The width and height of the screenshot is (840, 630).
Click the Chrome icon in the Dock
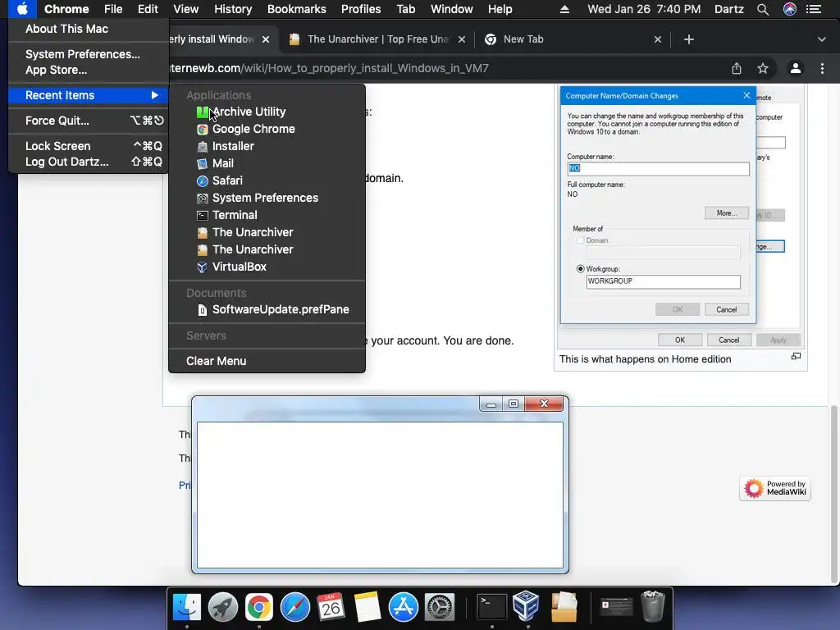[258, 607]
